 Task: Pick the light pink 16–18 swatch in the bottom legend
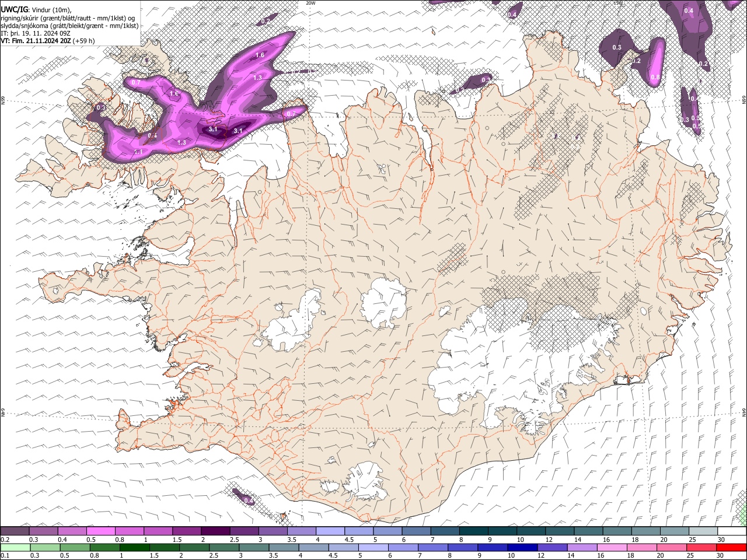[610, 547]
